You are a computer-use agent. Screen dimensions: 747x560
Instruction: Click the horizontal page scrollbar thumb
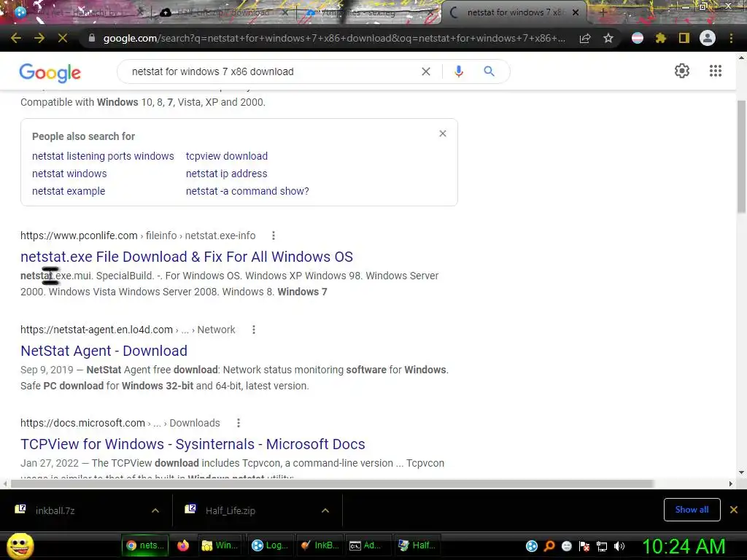tap(332, 484)
